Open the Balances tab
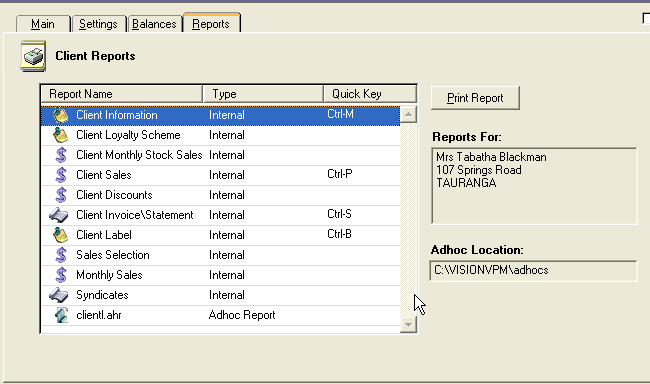 [154, 24]
